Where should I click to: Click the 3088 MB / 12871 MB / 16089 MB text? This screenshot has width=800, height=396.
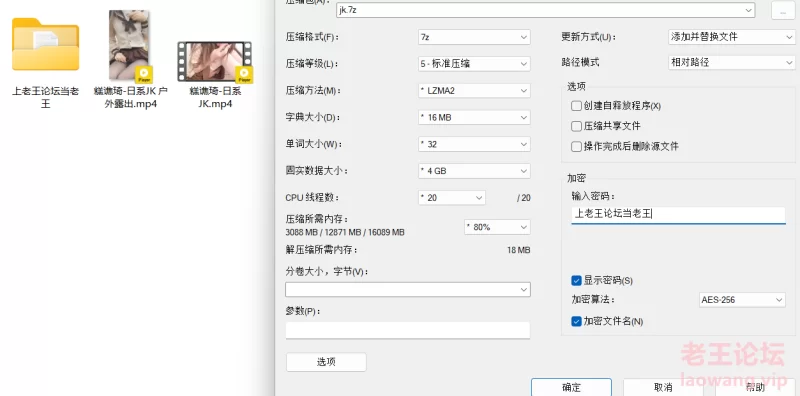coord(345,233)
